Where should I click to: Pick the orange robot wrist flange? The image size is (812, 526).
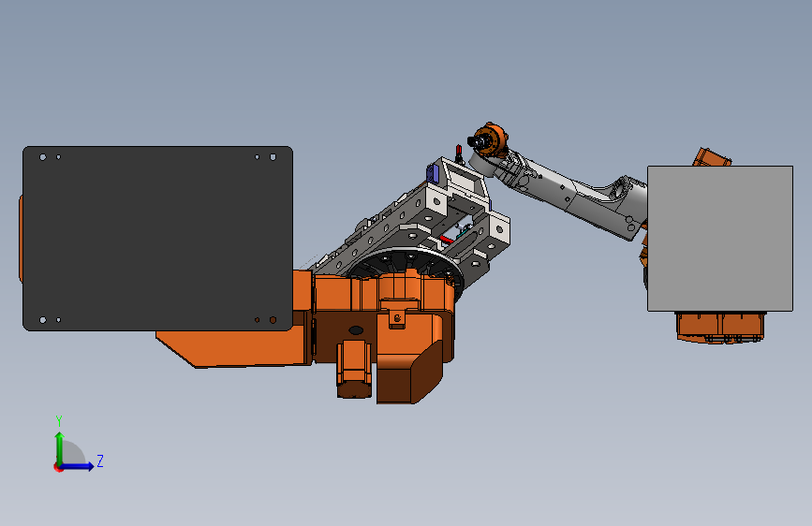tap(488, 139)
